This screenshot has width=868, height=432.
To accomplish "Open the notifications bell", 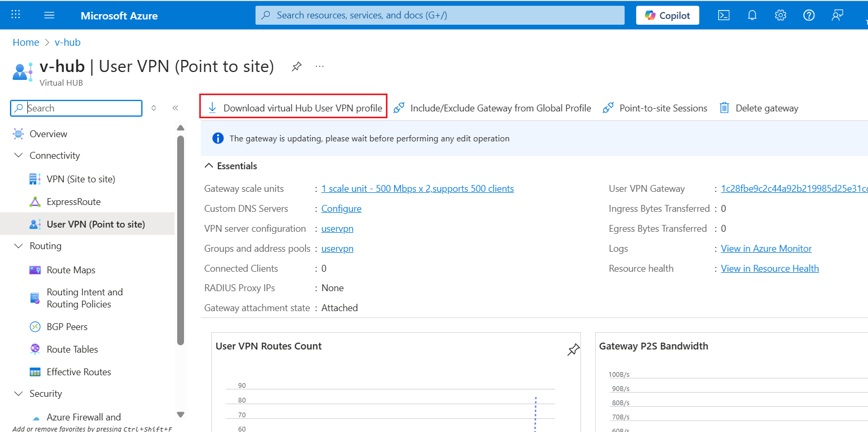I will click(x=752, y=15).
